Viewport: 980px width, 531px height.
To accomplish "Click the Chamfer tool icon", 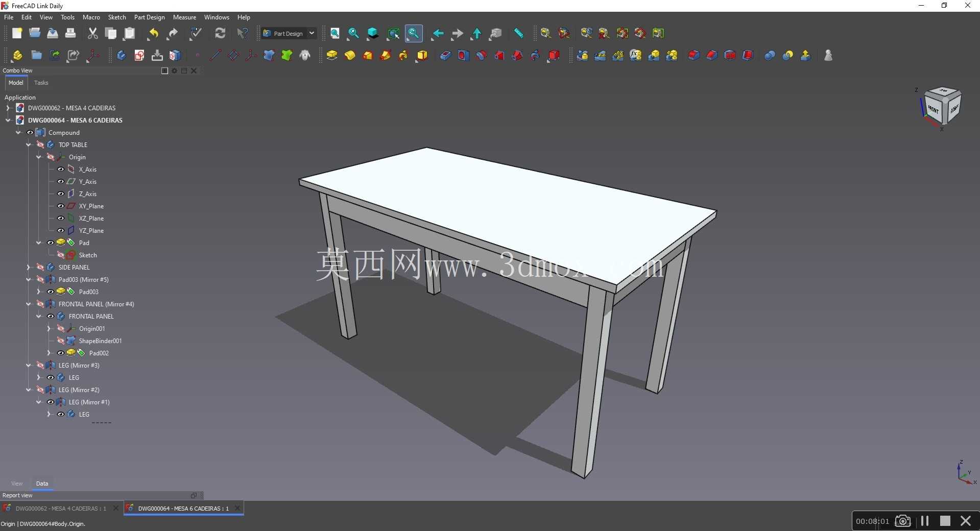I will click(712, 55).
